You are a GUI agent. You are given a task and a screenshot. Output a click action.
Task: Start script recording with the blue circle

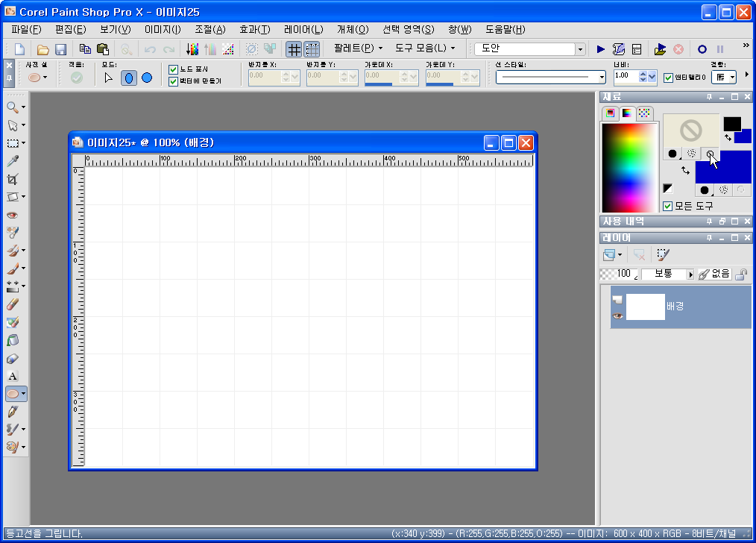coord(702,48)
